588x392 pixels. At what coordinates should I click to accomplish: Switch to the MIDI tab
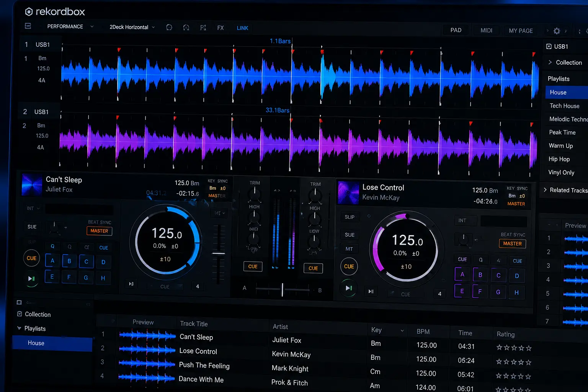pos(486,30)
